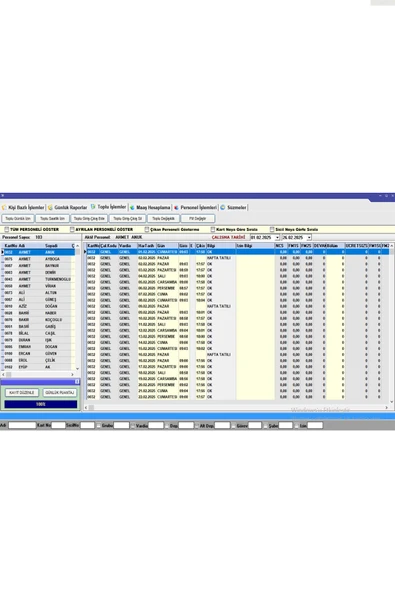Open the Maaş Hesaplama tab
This screenshot has height=592, width=395.
pos(150,207)
